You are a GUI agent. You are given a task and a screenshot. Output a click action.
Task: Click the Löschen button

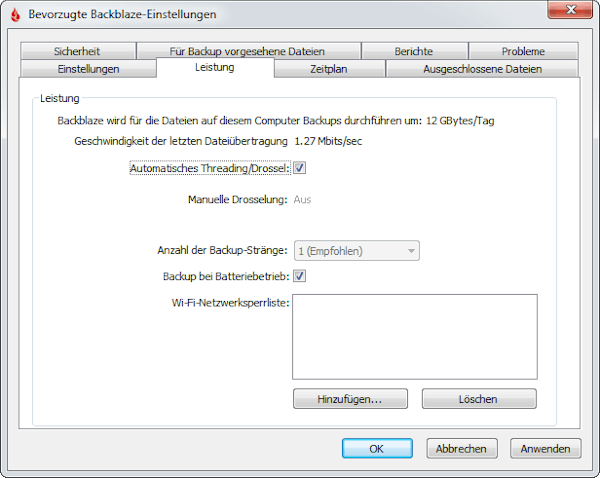[x=479, y=399]
